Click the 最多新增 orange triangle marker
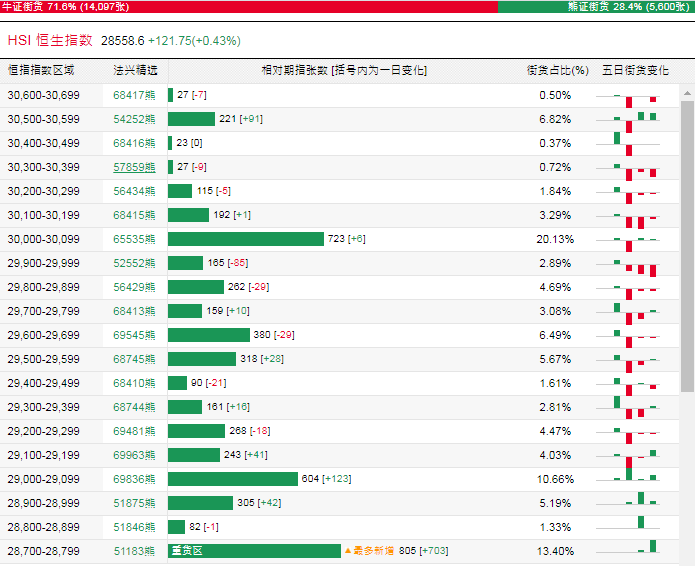The width and height of the screenshot is (695, 566). point(348,551)
